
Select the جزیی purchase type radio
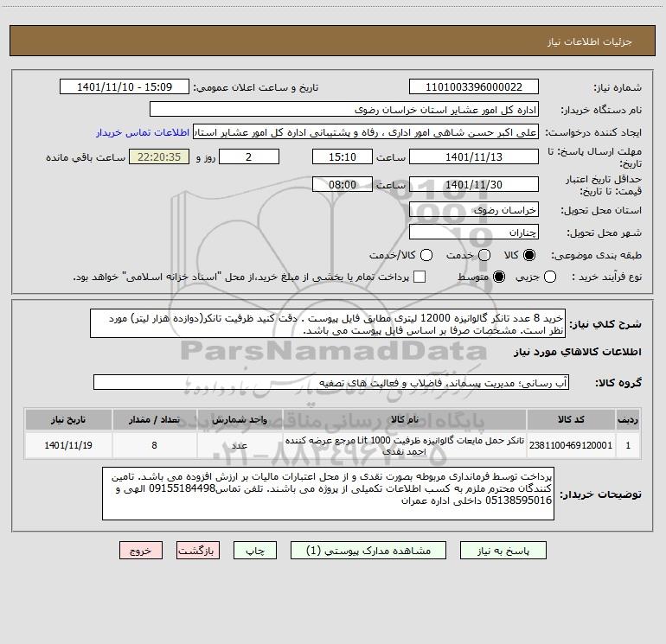[x=549, y=277]
